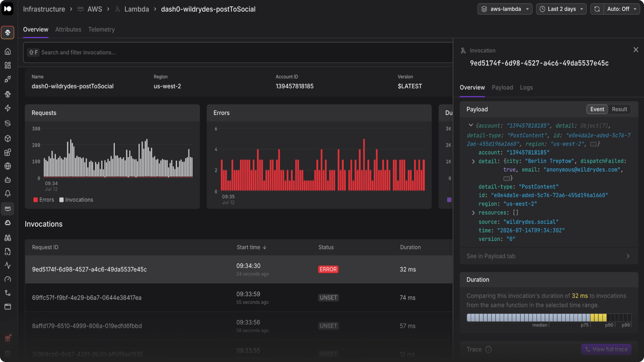
Task: Click the robot icon in sidebar
Action: [8, 180]
